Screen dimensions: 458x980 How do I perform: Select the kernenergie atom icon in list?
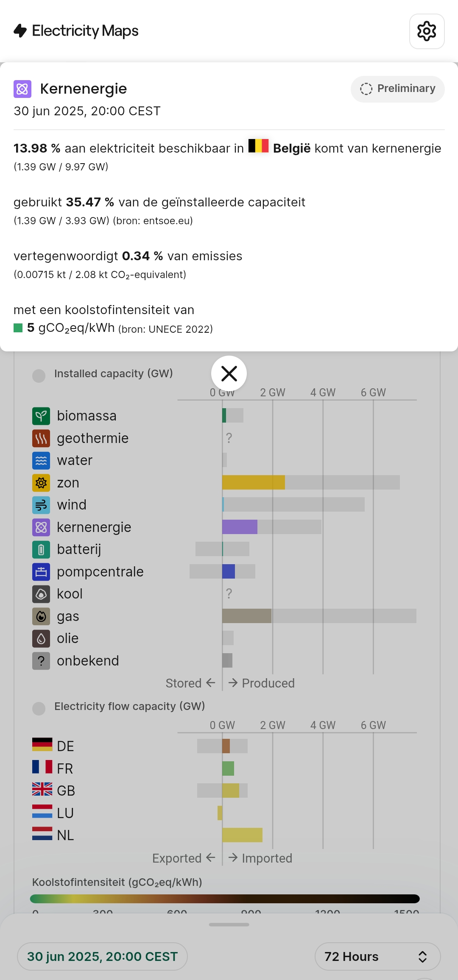point(41,527)
